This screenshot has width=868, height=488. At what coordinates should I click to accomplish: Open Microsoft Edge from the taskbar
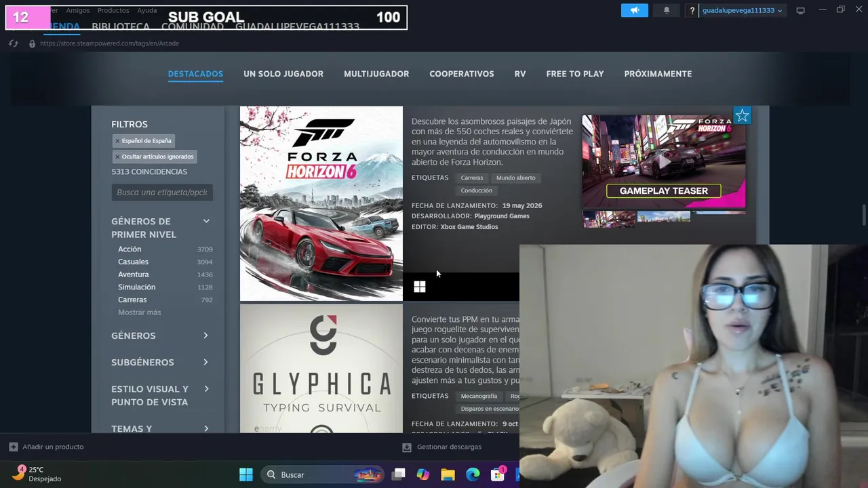(473, 474)
